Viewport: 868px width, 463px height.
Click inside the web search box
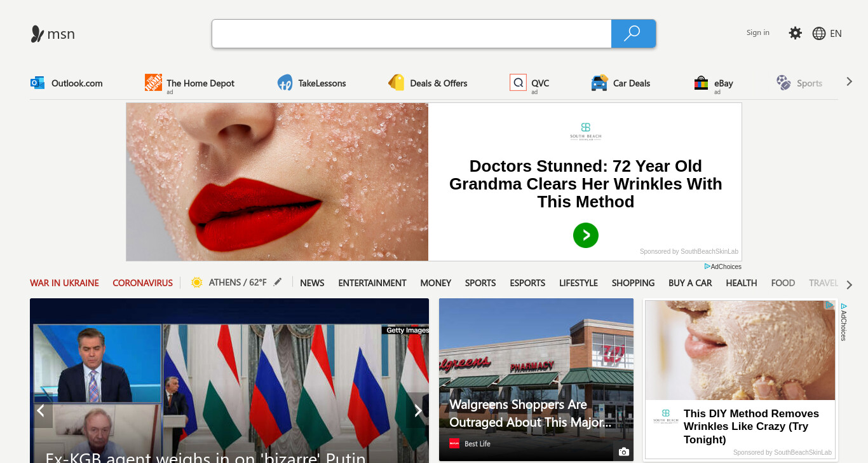coord(412,34)
